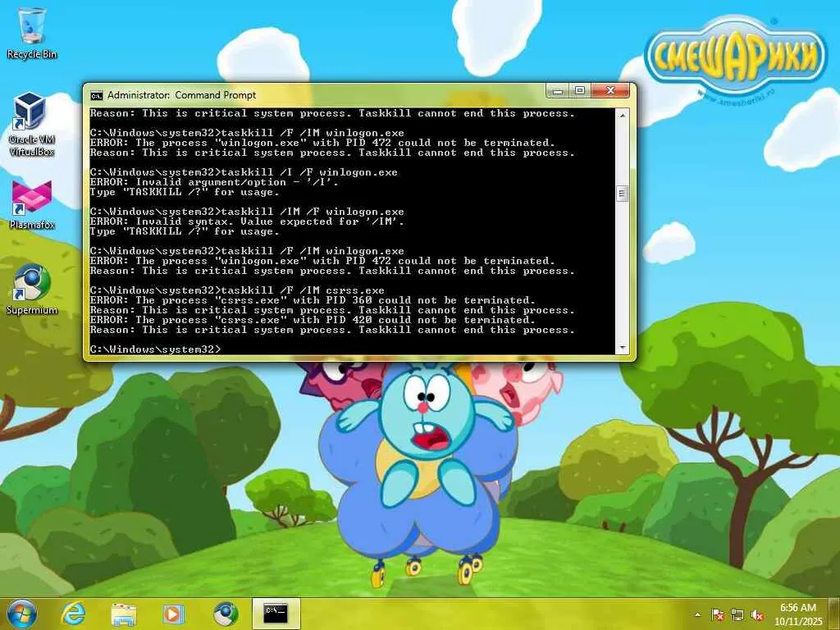Click the network status tray icon
The height and width of the screenshot is (630, 840).
pyautogui.click(x=737, y=614)
